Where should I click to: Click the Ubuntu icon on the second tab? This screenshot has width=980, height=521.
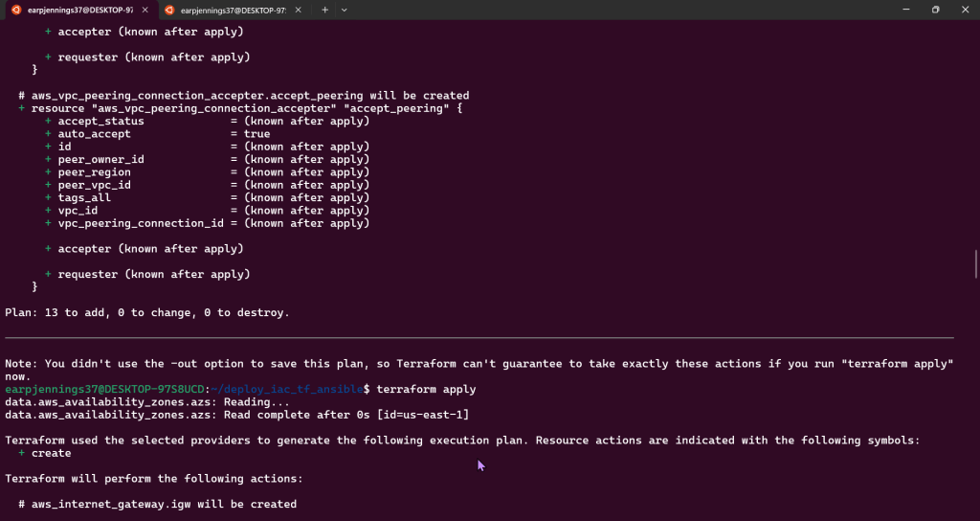point(169,10)
